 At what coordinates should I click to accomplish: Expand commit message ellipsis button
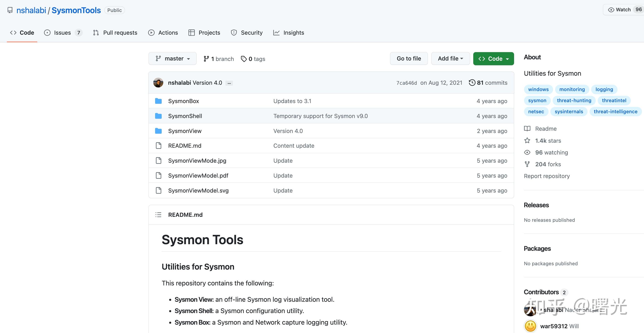pyautogui.click(x=229, y=83)
